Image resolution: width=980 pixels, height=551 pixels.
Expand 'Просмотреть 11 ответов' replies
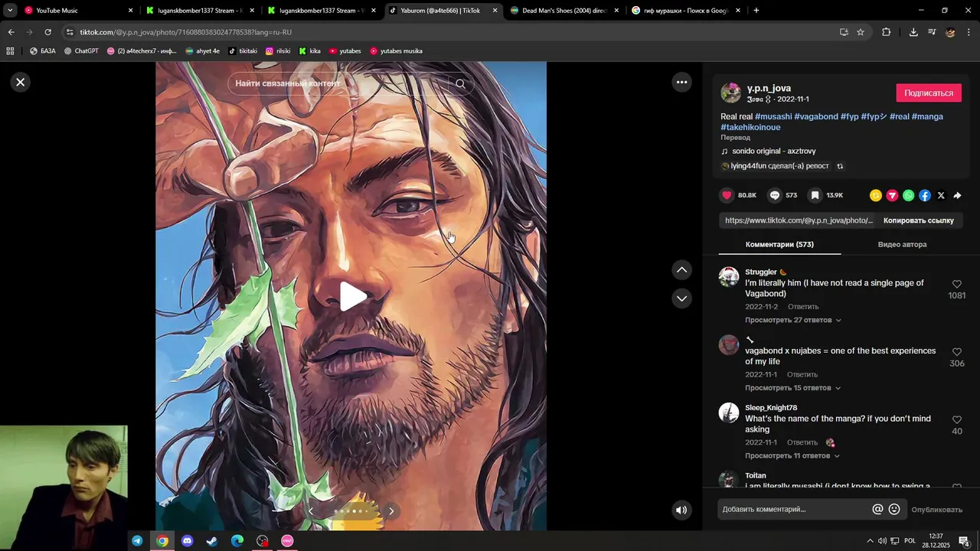793,456
